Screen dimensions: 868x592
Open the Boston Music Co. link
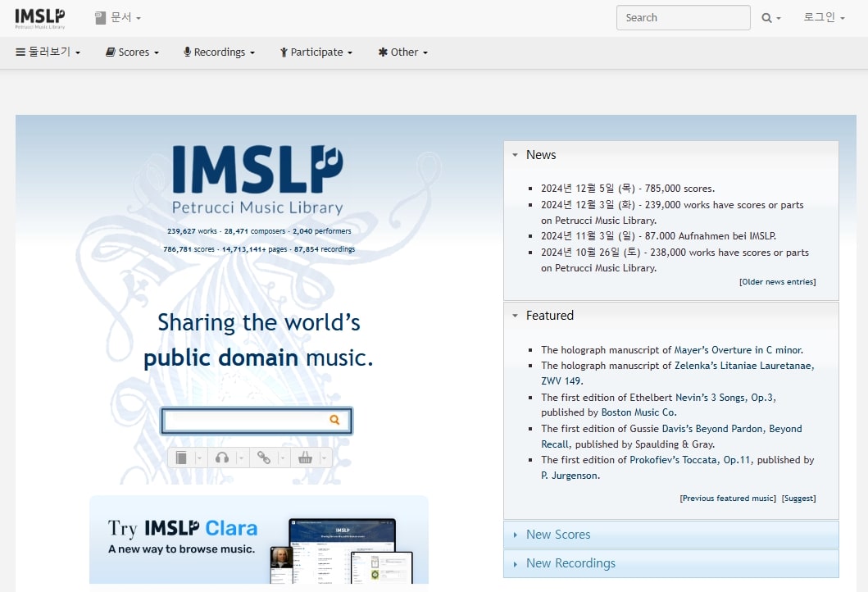(x=639, y=412)
